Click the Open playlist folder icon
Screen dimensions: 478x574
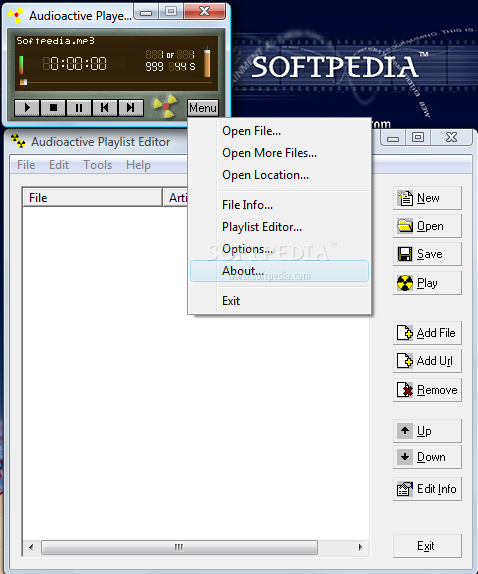pos(427,226)
